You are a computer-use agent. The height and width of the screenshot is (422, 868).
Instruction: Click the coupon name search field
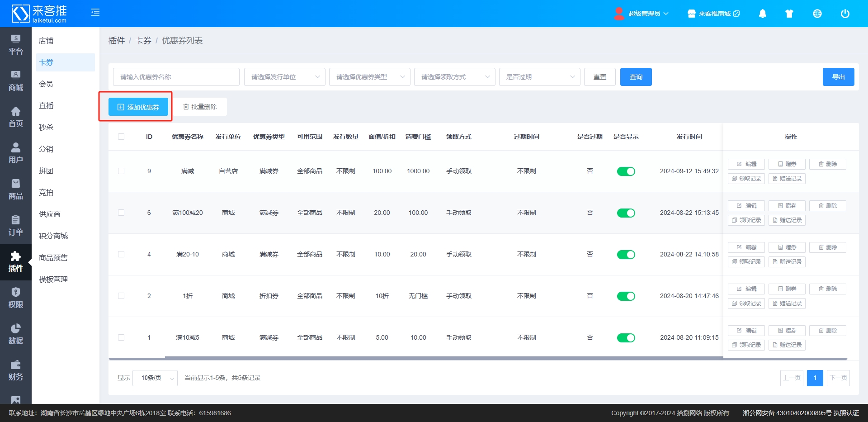(x=176, y=77)
